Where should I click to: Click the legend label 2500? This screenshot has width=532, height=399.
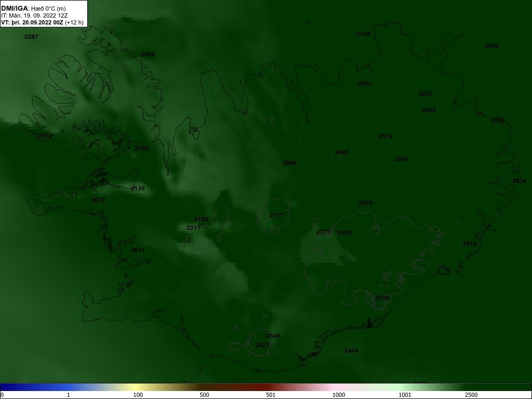point(471,395)
